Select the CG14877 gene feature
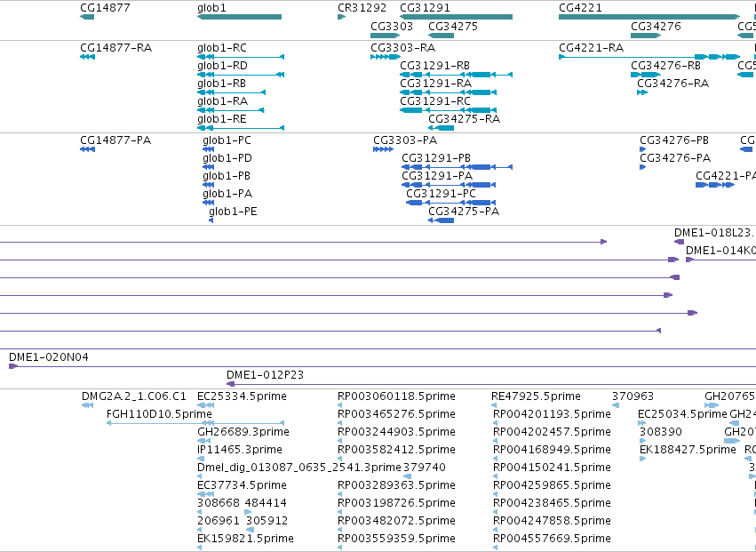 coord(87,17)
